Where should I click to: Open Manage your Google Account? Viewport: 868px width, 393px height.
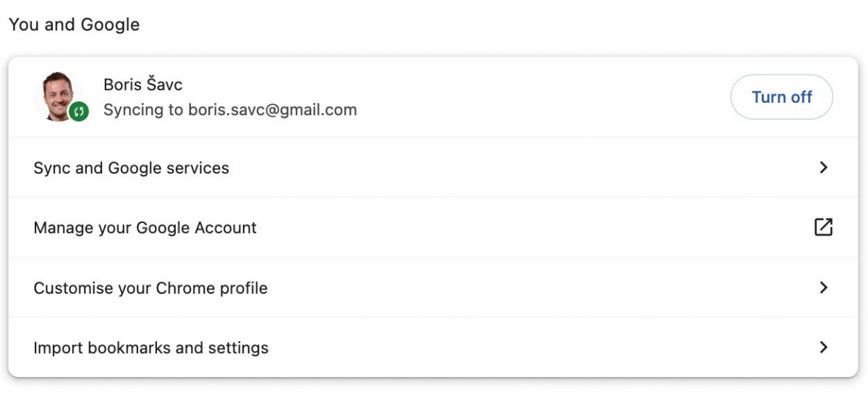pos(433,227)
